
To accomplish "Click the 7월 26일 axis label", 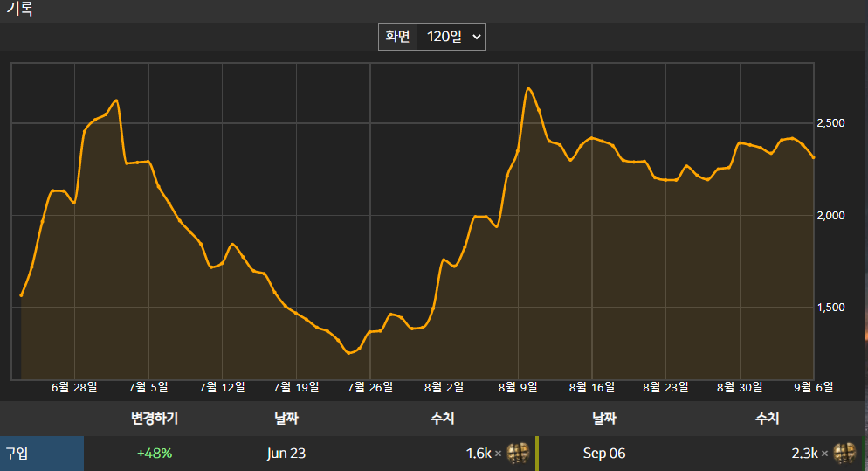I will point(370,387).
